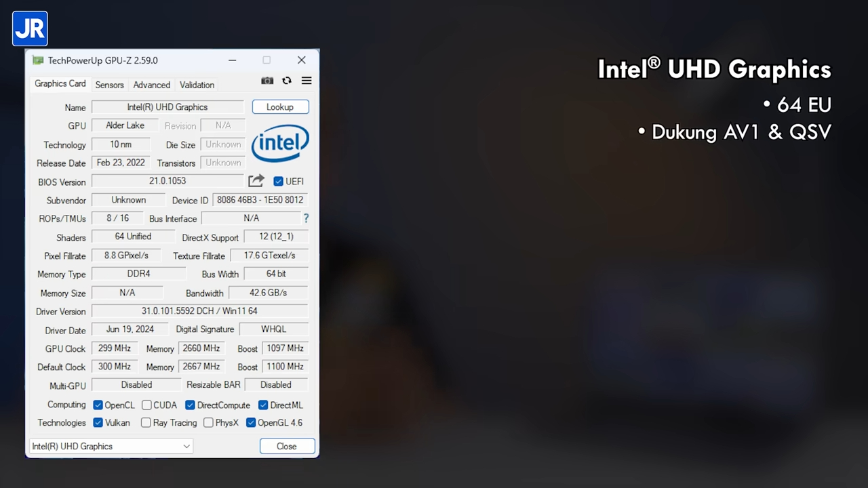Click the screenshot camera icon

[x=267, y=81]
